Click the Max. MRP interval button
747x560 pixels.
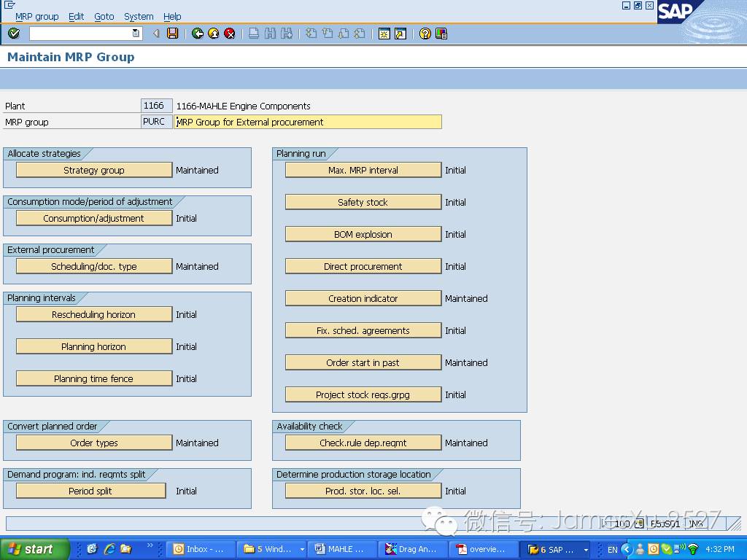tap(363, 170)
